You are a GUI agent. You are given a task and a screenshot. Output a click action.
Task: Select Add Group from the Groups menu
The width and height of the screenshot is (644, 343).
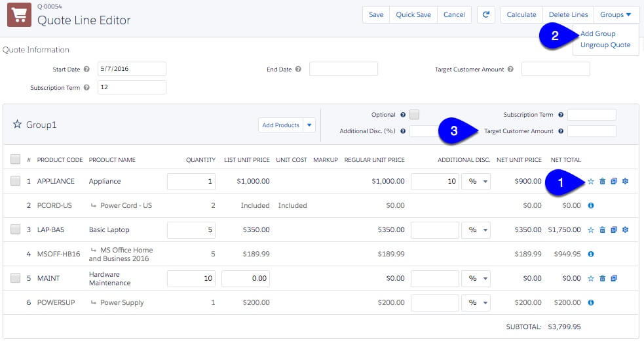[597, 33]
